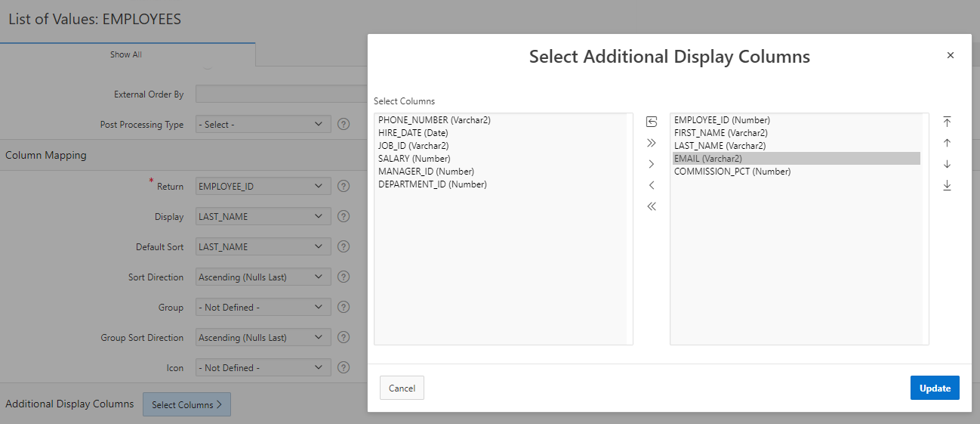The width and height of the screenshot is (980, 424).
Task: Close the Select Additional Display Columns dialog
Action: [x=951, y=55]
